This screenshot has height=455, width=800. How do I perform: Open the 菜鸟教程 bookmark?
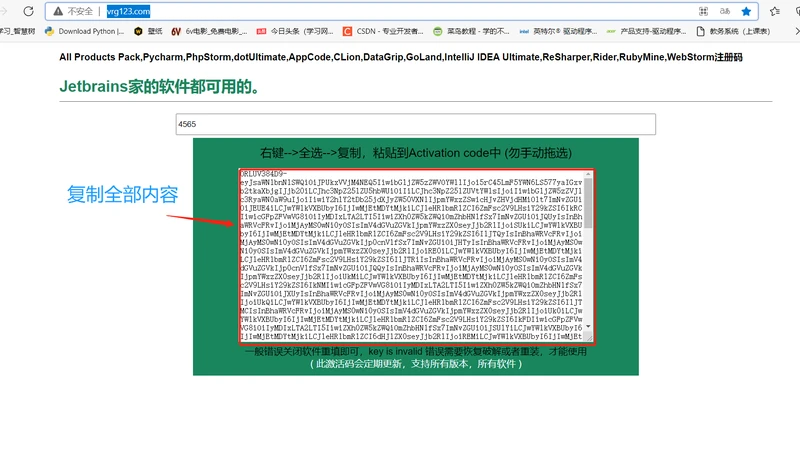[474, 31]
